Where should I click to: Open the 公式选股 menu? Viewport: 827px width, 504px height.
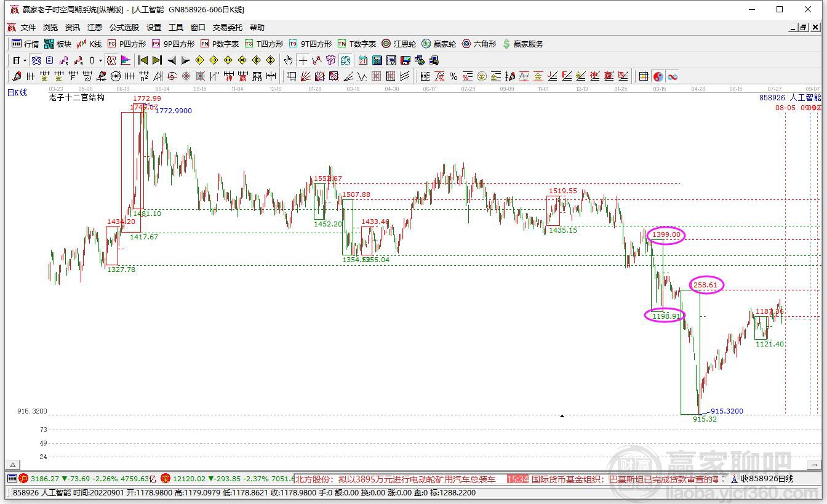click(x=124, y=28)
